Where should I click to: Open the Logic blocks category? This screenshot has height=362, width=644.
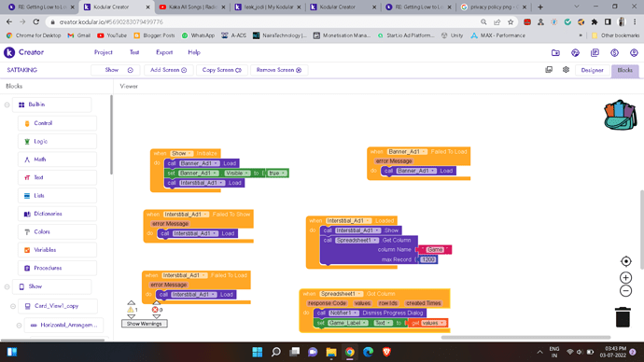[57, 141]
